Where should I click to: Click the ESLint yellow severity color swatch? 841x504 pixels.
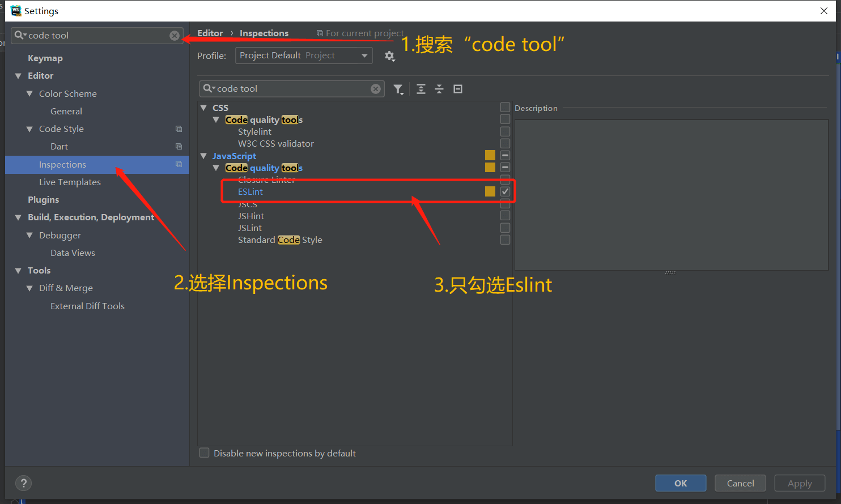[x=490, y=191]
